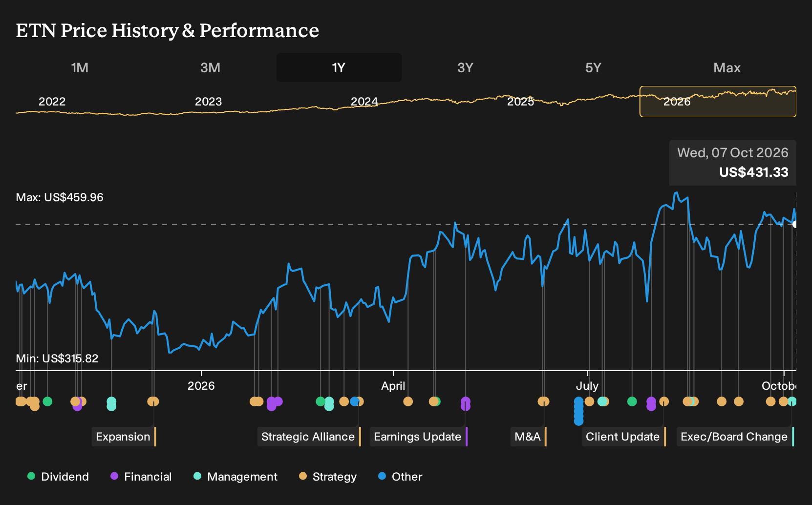Click the Min: US$315.82 label
This screenshot has width=812, height=505.
pyautogui.click(x=57, y=358)
